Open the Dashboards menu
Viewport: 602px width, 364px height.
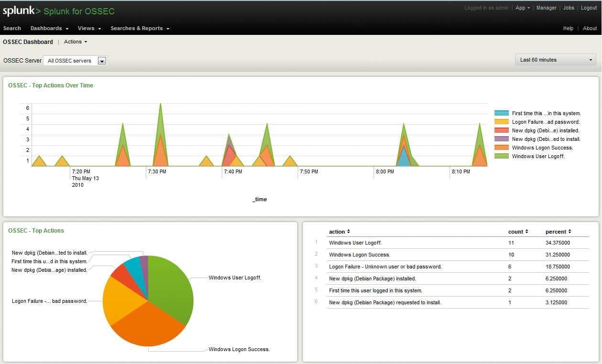pyautogui.click(x=46, y=28)
